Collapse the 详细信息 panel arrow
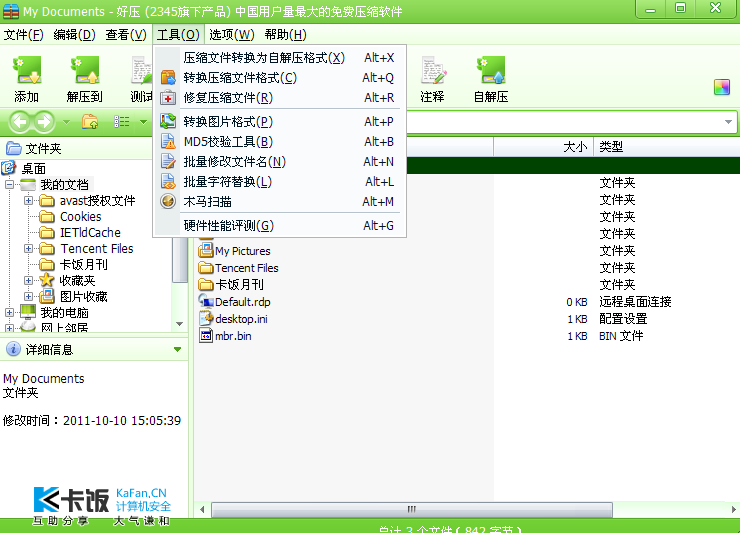740x533 pixels. [177, 349]
